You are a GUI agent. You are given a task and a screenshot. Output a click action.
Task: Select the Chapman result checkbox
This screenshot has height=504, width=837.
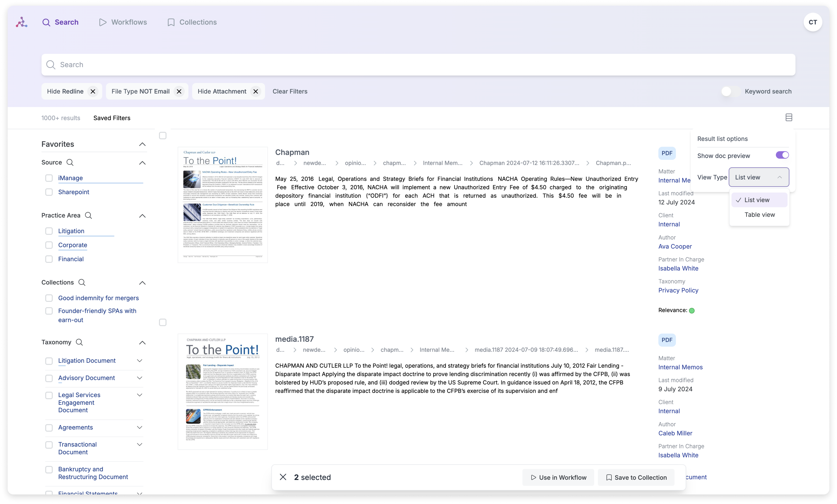click(163, 136)
